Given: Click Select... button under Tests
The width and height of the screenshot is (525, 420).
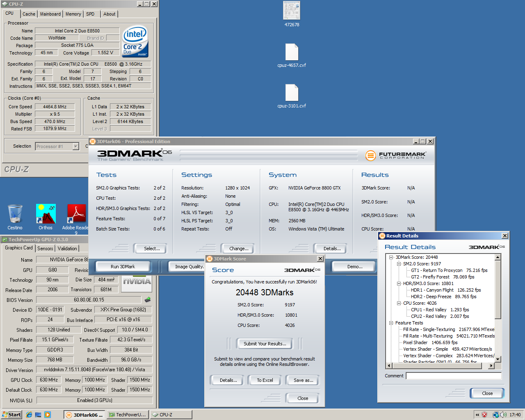Looking at the screenshot, I should (150, 249).
